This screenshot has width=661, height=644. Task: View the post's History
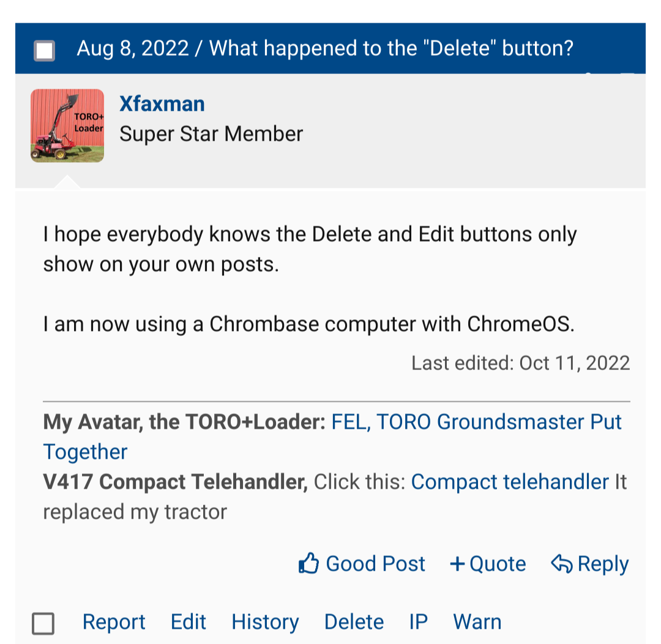coord(265,622)
